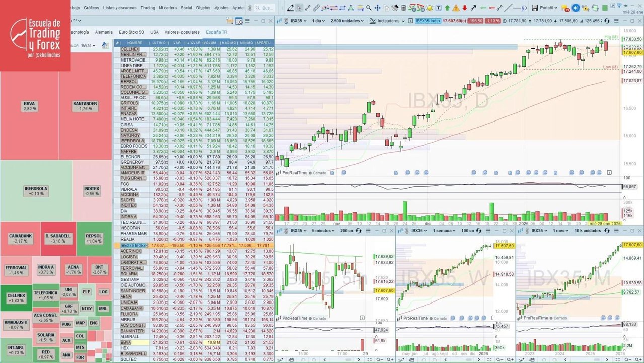Switch to the Valores+populares tab
The image size is (644, 363).
point(182,32)
